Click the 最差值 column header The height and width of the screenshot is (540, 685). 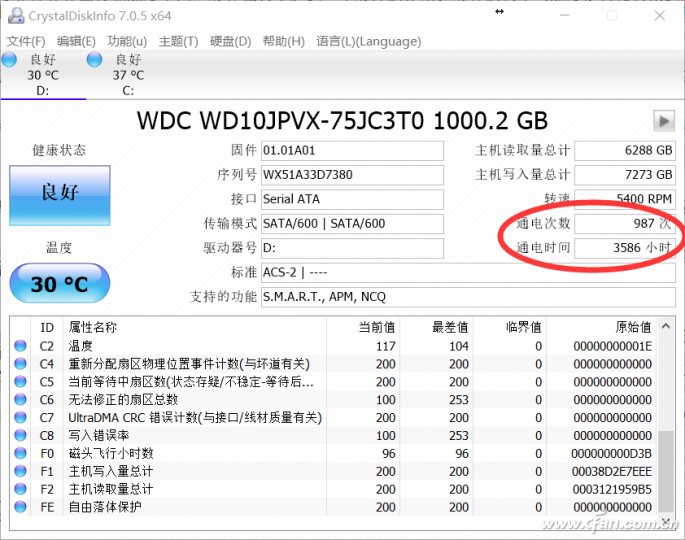click(x=436, y=328)
